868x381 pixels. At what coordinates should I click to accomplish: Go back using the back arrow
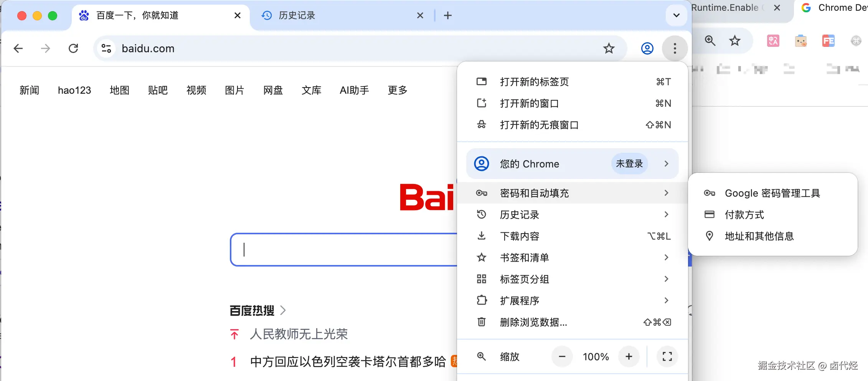pyautogui.click(x=18, y=48)
